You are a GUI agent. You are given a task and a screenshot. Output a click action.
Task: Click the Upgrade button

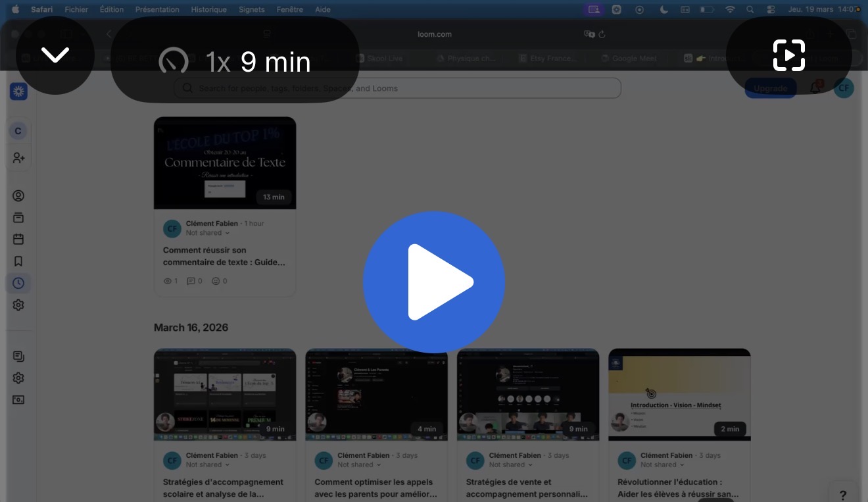pos(770,88)
